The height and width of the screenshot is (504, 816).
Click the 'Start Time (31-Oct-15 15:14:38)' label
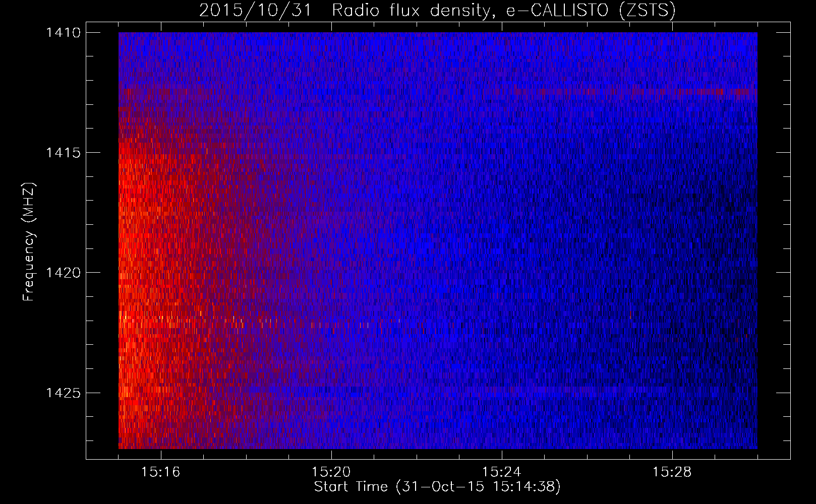(x=437, y=487)
